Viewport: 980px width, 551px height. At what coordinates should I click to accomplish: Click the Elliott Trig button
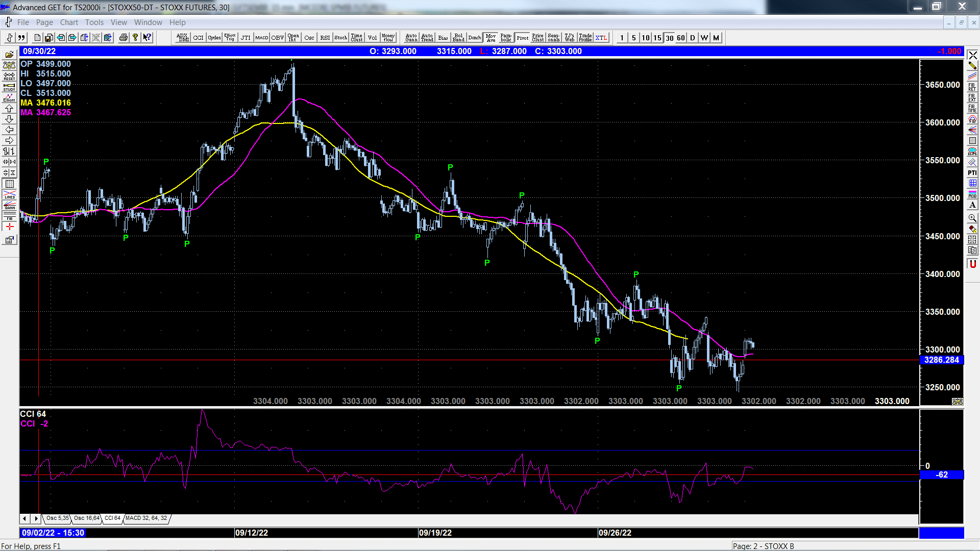(x=230, y=38)
